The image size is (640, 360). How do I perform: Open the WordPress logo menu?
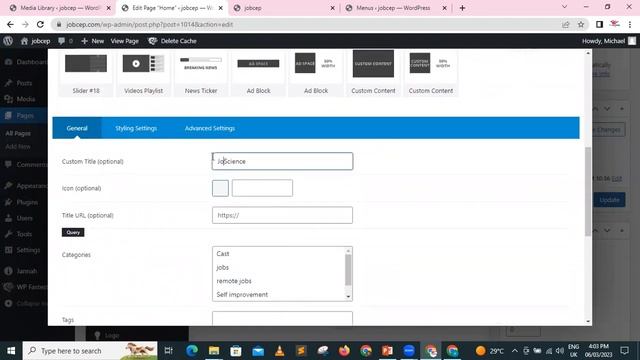coord(8,41)
